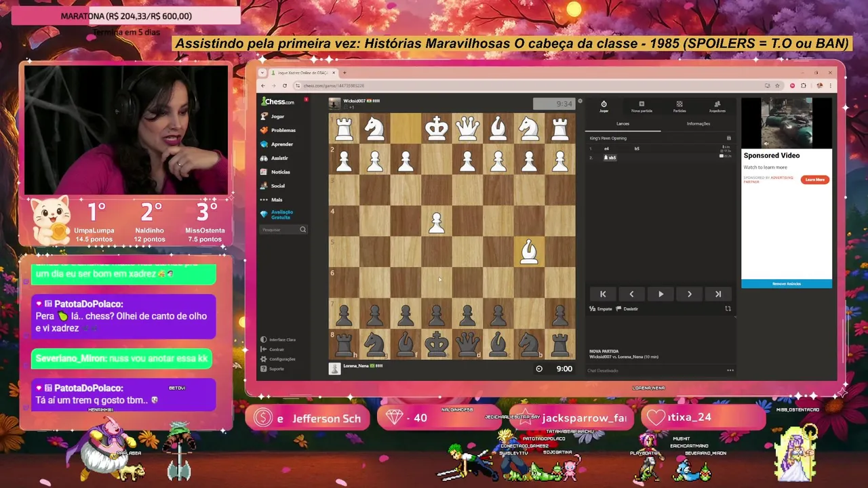Open the Assistir sidebar item
Viewport: 868px width, 488px height.
click(275, 158)
